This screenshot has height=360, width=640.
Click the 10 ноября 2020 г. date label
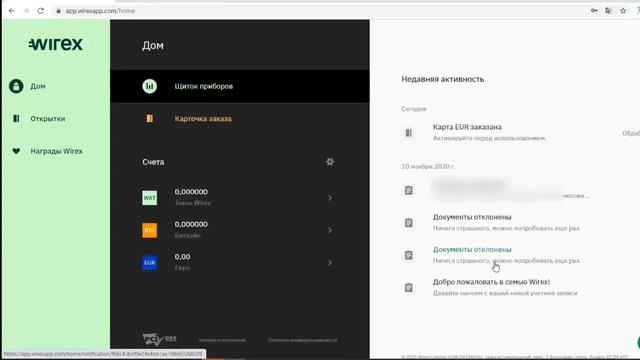coord(427,166)
